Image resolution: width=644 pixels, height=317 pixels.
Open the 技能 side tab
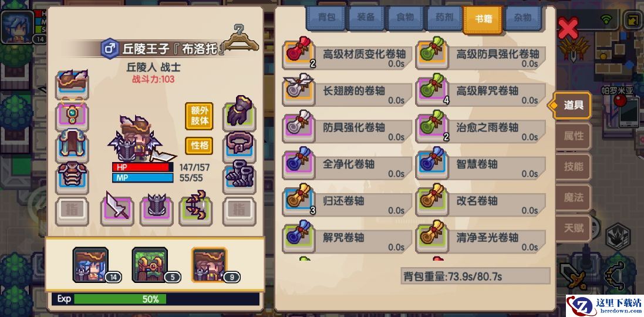[574, 166]
